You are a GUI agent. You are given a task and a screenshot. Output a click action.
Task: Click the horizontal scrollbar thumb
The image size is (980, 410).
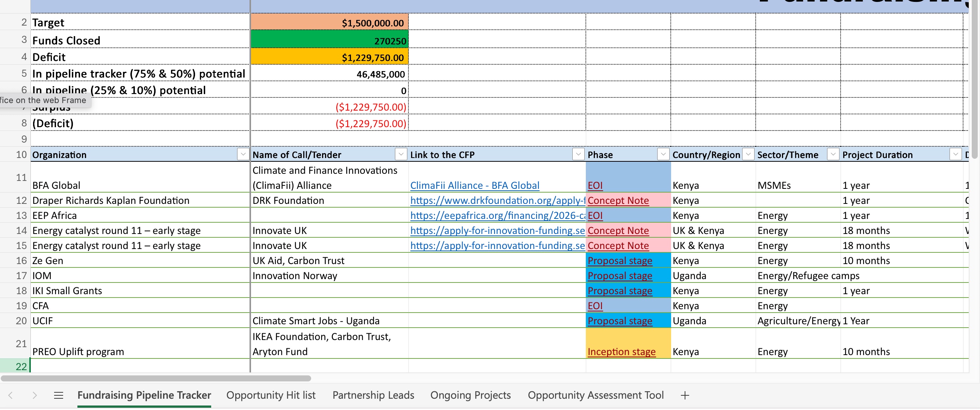pyautogui.click(x=156, y=378)
